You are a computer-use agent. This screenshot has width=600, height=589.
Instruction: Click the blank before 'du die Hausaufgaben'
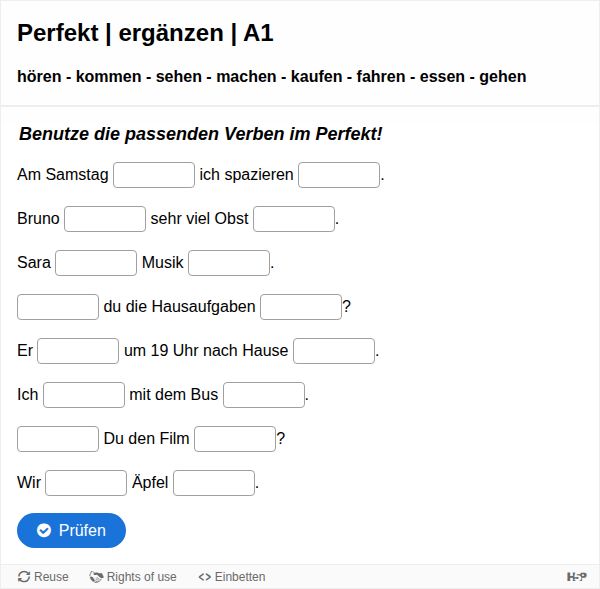58,307
